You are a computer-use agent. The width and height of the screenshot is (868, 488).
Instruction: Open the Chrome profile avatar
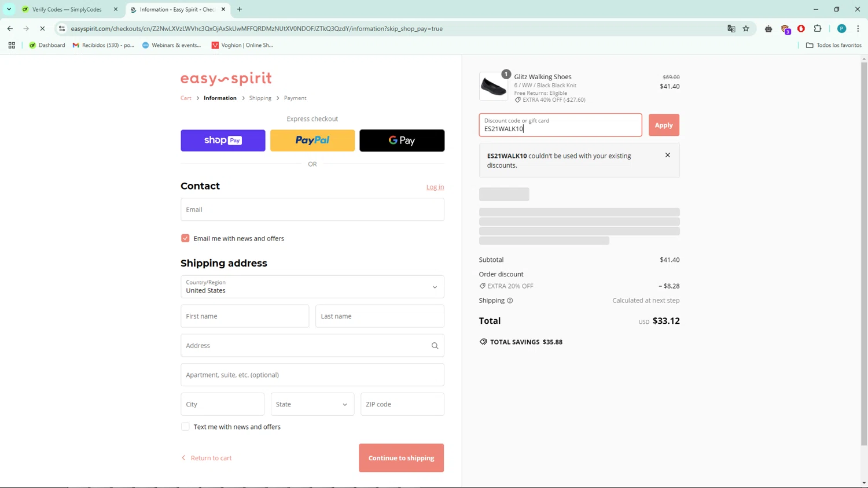click(x=842, y=28)
